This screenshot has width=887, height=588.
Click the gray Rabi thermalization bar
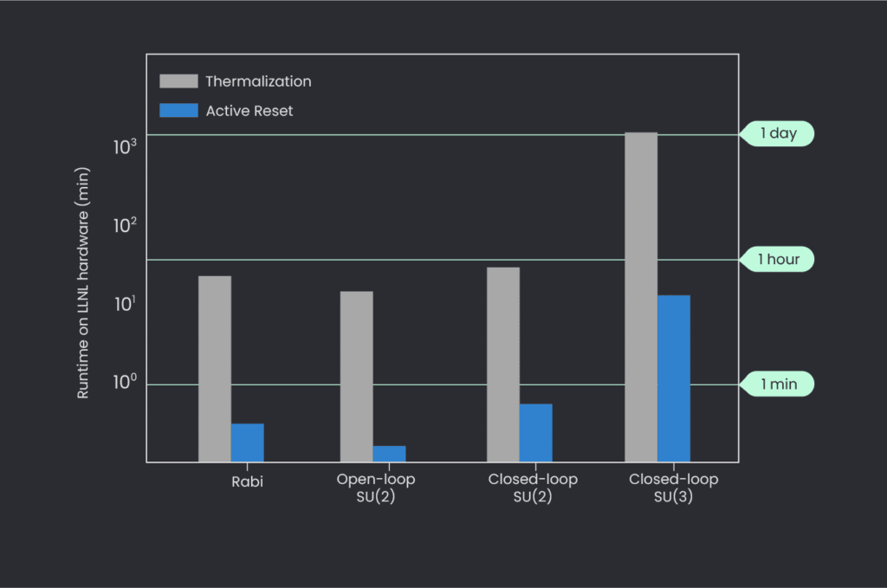(215, 368)
